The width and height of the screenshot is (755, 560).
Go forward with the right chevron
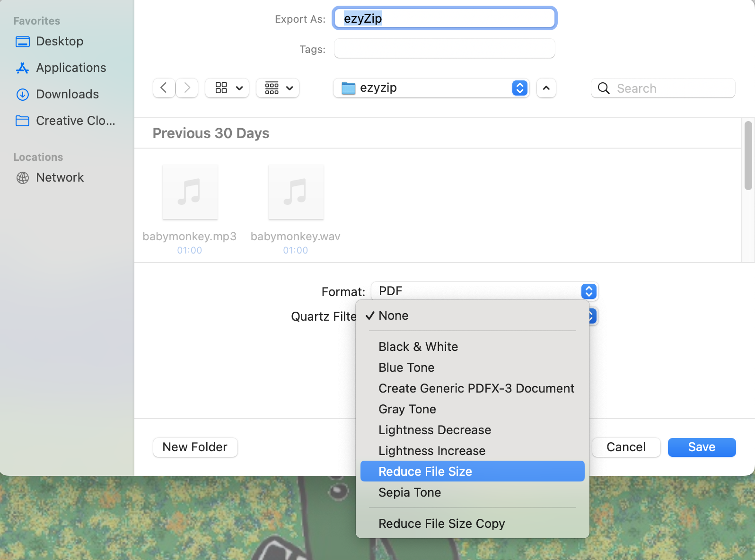click(x=187, y=88)
